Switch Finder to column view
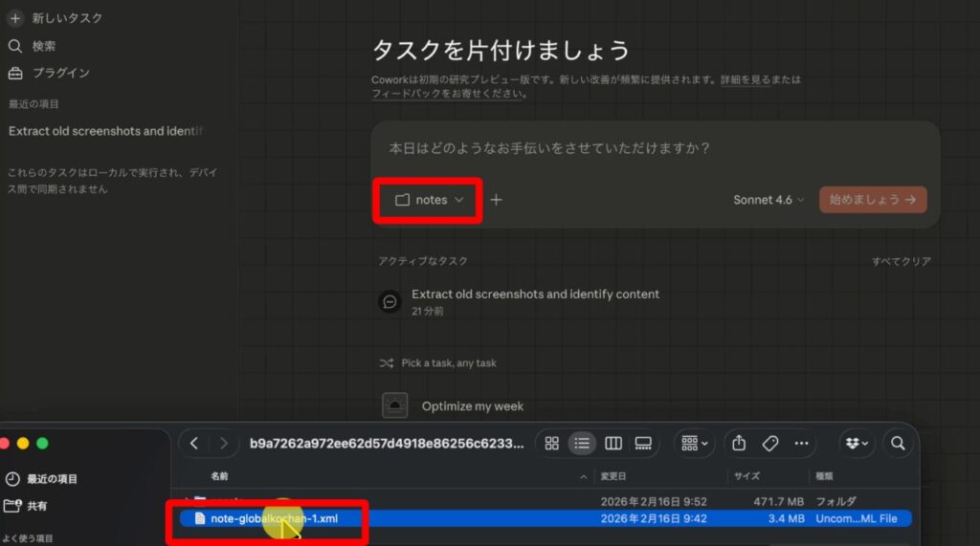The width and height of the screenshot is (980, 546). point(613,444)
